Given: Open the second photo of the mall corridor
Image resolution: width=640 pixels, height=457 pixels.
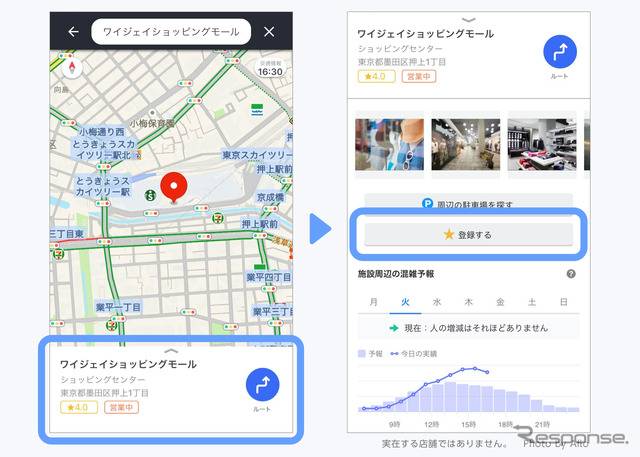Looking at the screenshot, I should point(466,144).
